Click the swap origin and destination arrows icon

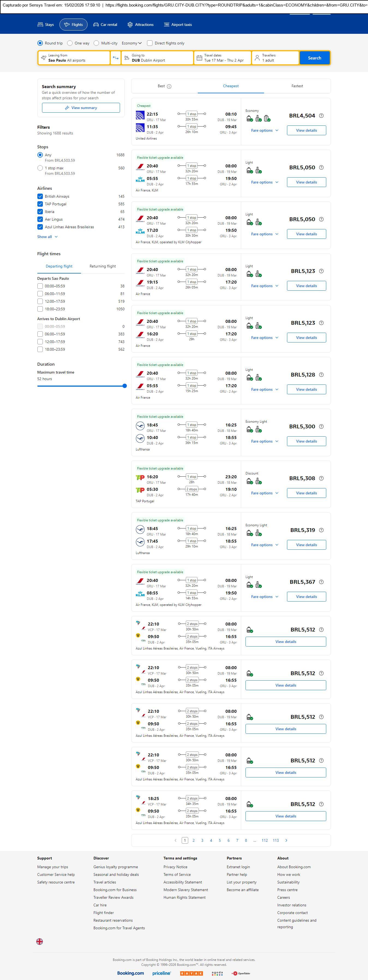pyautogui.click(x=116, y=58)
